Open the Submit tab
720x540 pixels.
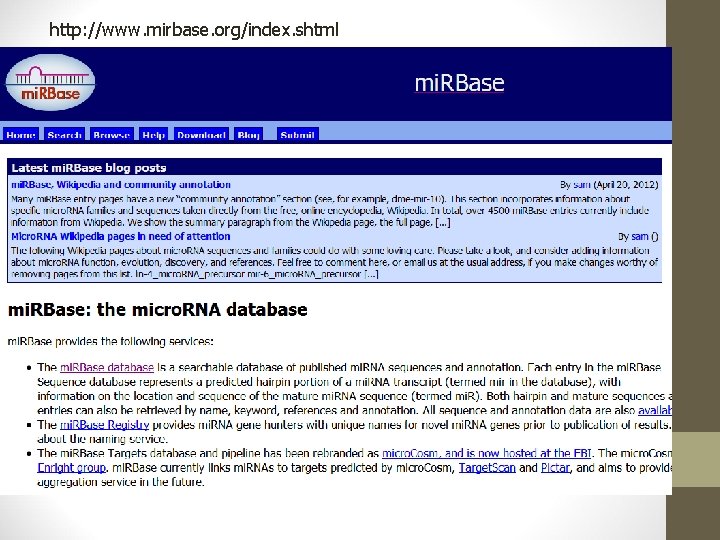point(298,135)
